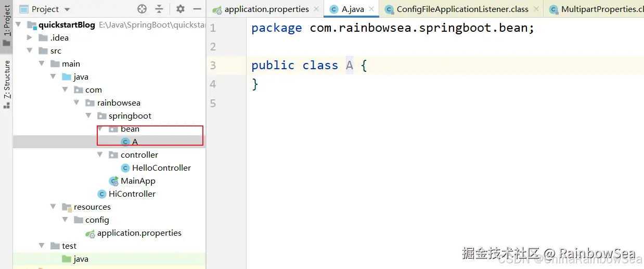The width and height of the screenshot is (644, 269).
Task: Select HelloController in project tree
Action: 161,168
